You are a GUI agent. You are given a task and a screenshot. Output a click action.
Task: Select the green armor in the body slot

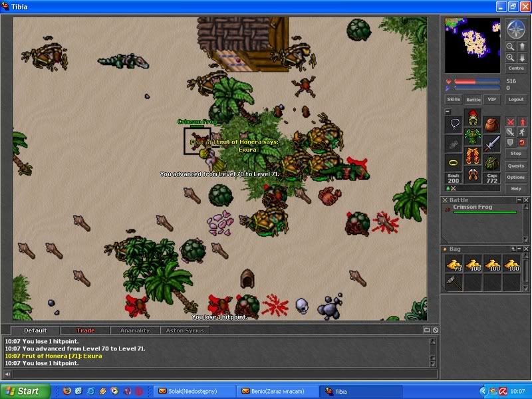(x=473, y=136)
